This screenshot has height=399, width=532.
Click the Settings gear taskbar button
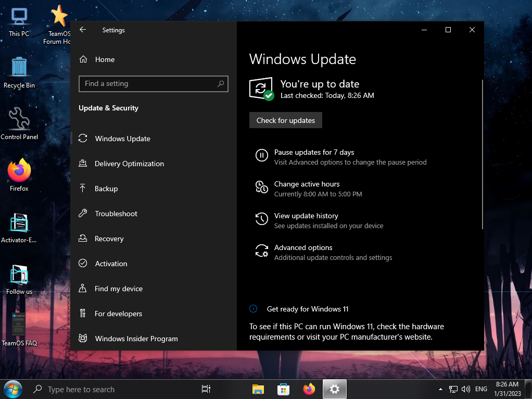tap(335, 389)
